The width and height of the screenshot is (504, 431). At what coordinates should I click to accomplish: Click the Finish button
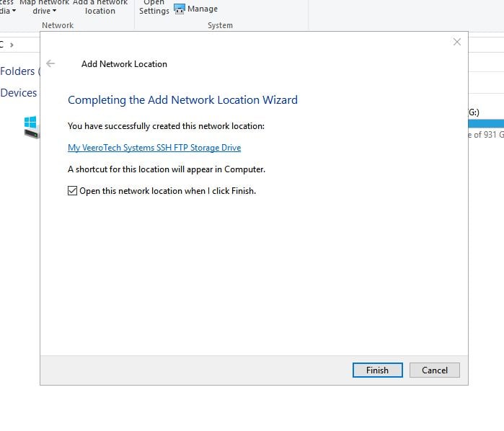pos(377,370)
